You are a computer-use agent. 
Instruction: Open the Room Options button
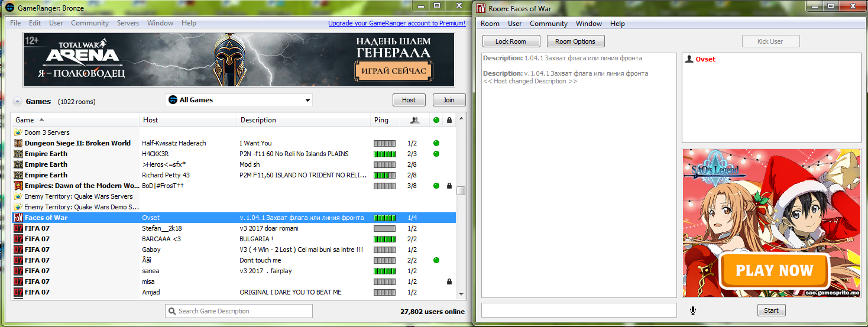click(575, 41)
